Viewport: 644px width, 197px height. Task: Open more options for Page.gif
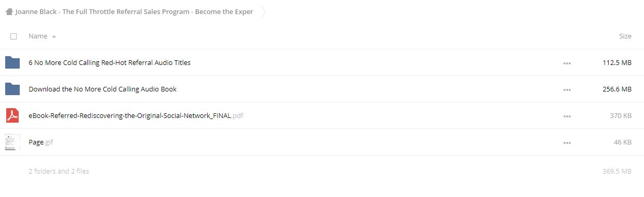tap(567, 143)
